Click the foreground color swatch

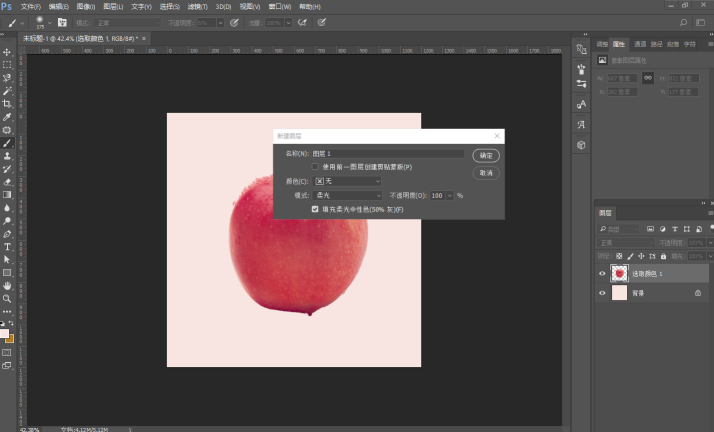(5, 333)
